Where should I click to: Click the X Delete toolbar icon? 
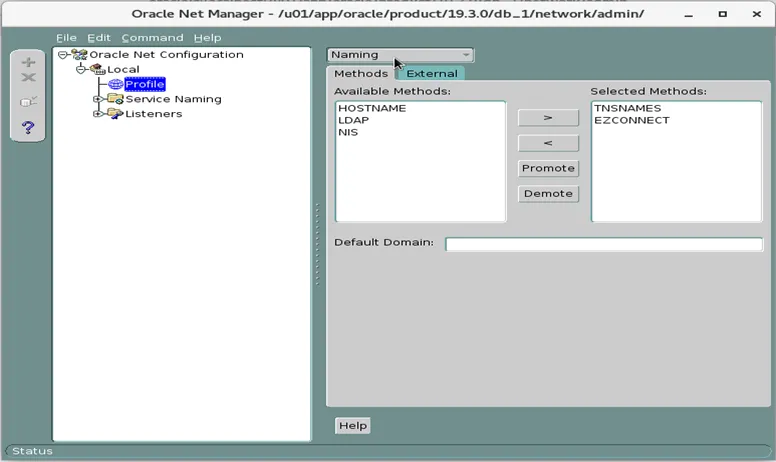(28, 77)
